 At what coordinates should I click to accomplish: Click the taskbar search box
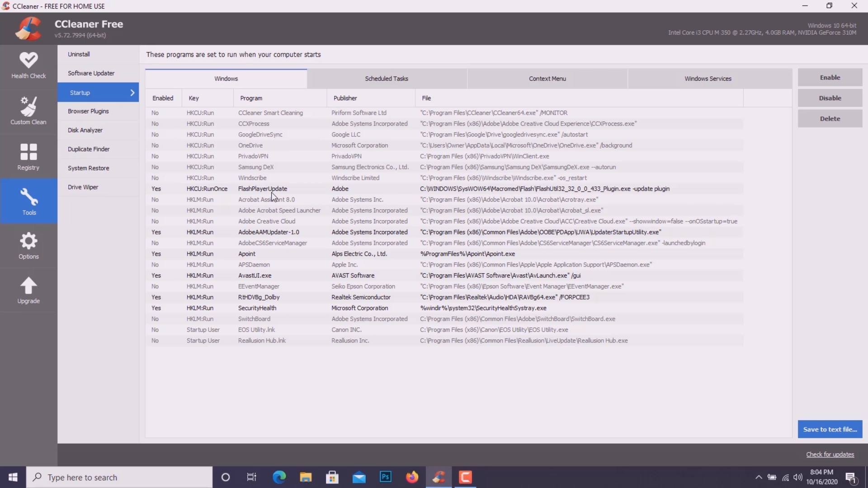click(119, 477)
